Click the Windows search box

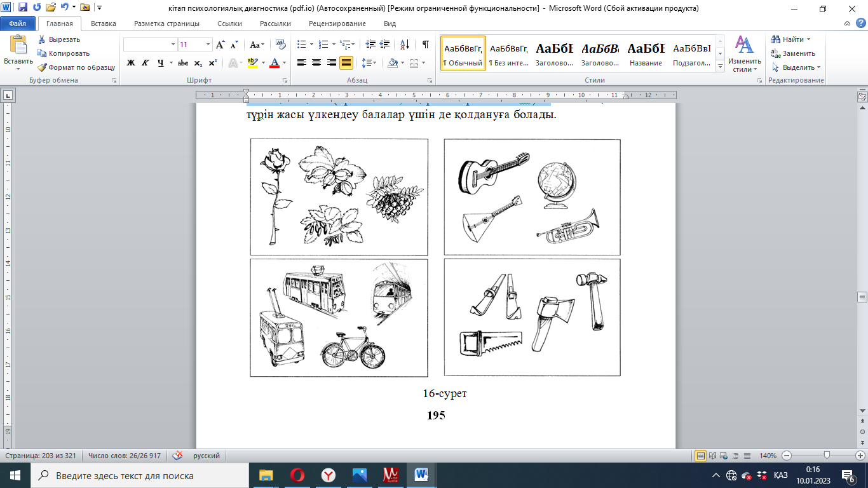pos(139,475)
